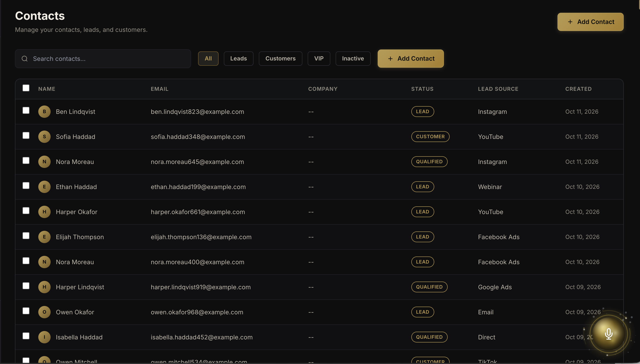Viewport: 640px width, 364px height.
Task: Open Ben Lindqvist's avatar icon
Action: click(x=44, y=111)
